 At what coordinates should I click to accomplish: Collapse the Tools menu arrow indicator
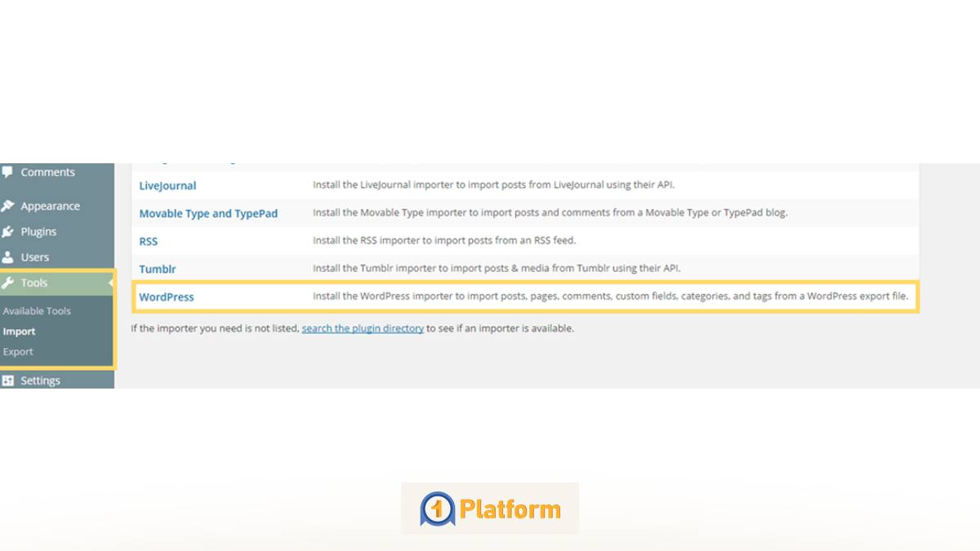110,283
